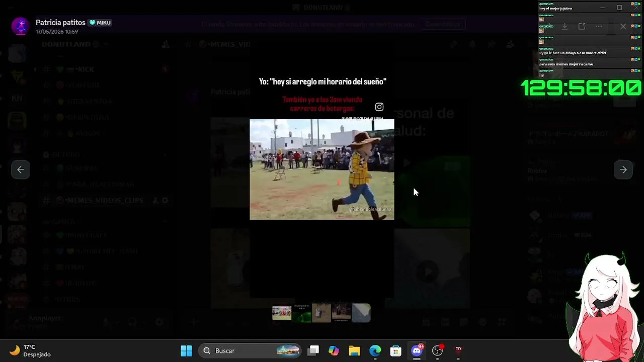Open the weather widget showing 17°C Despejado
The width and height of the screenshot is (644, 362).
(30, 351)
